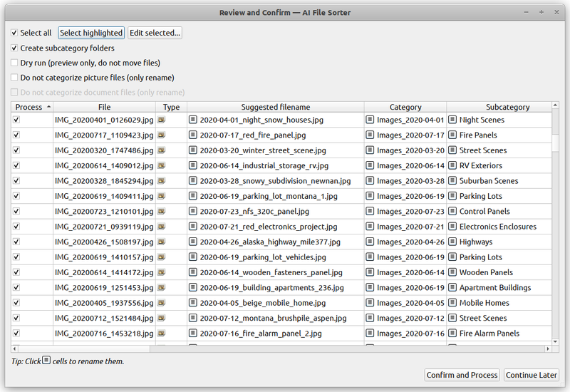The width and height of the screenshot is (570, 392).
Task: Click rename icon for Electronics Enclosures subcategory
Action: 452,227
